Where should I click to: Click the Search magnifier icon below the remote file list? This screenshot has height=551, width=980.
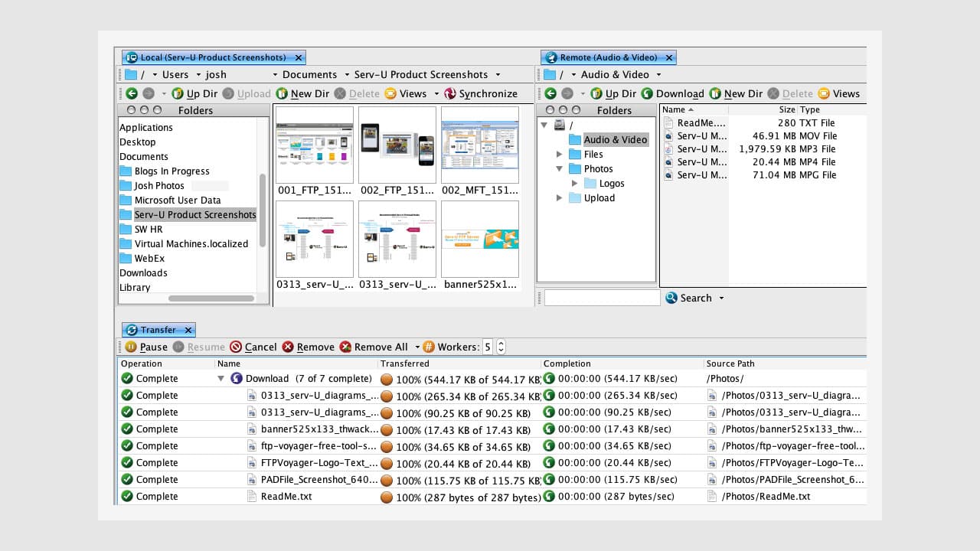pyautogui.click(x=671, y=298)
